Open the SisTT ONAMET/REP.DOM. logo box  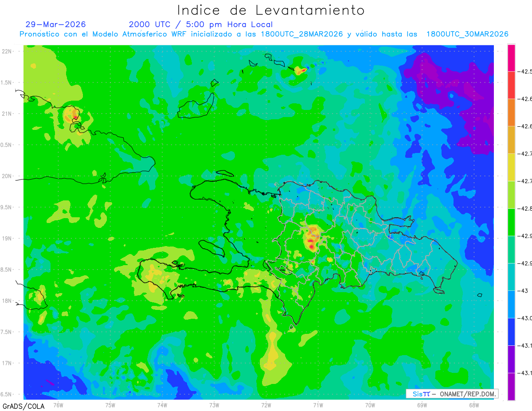point(452,394)
